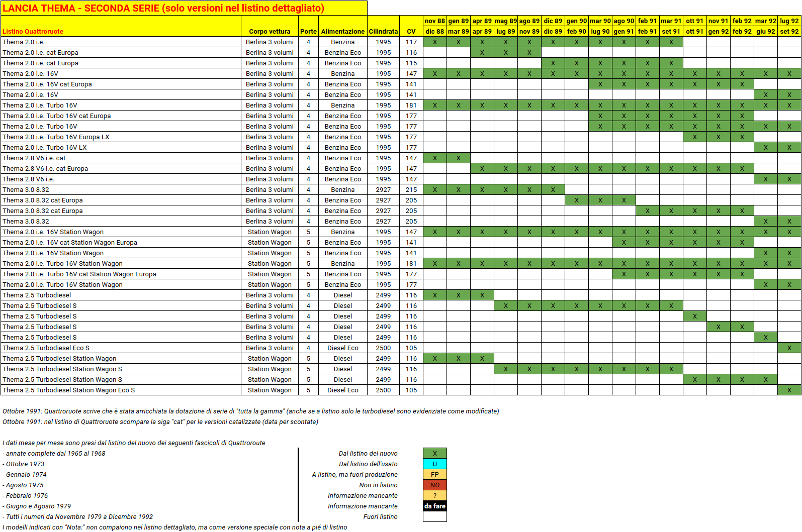
Task: Select 'Station Wagon' body cell for Station Wagon Eco S
Action: click(x=270, y=390)
